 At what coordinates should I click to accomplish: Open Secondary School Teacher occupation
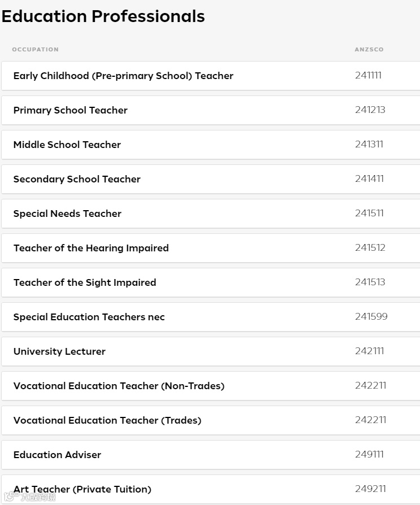click(77, 179)
